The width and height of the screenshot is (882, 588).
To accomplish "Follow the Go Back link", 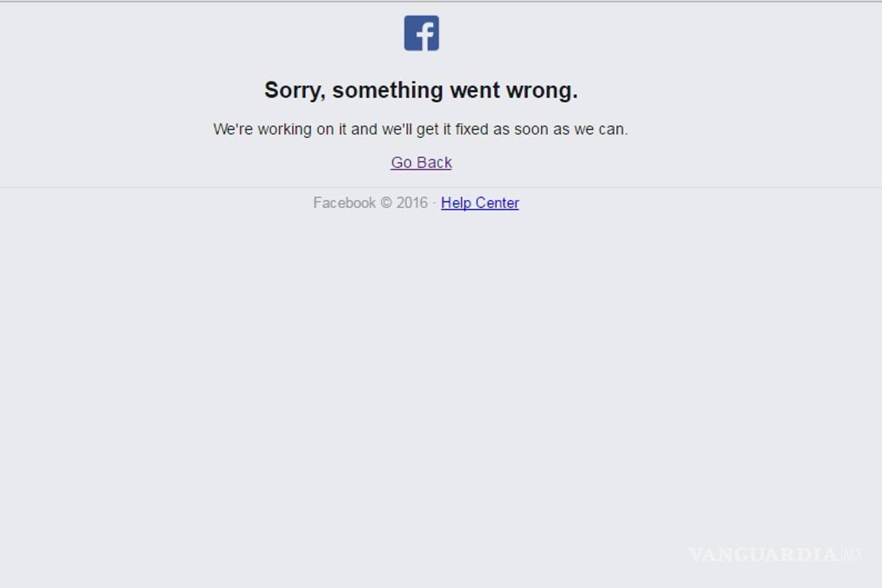I will pos(421,162).
